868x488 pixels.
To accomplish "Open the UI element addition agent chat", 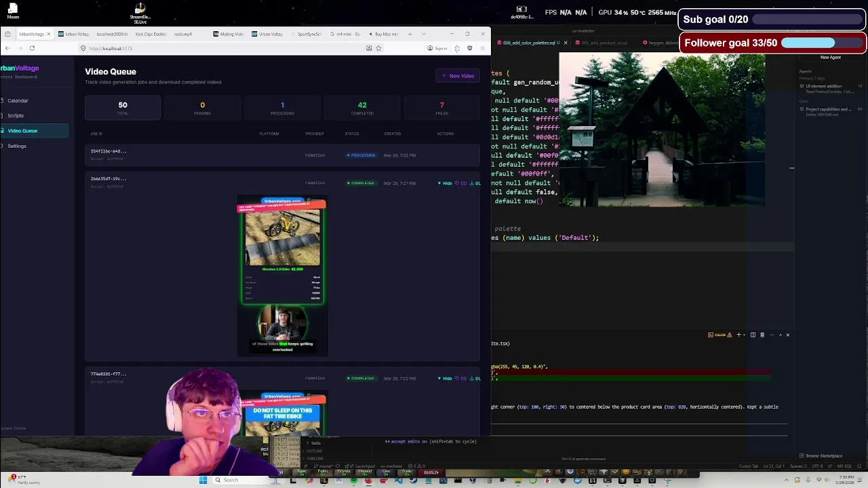I will 831,88.
